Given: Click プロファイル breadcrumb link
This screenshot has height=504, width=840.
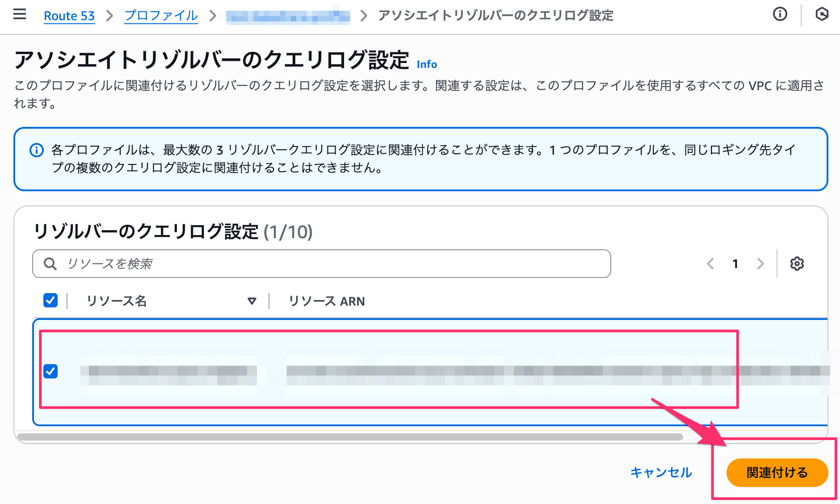Looking at the screenshot, I should click(161, 16).
